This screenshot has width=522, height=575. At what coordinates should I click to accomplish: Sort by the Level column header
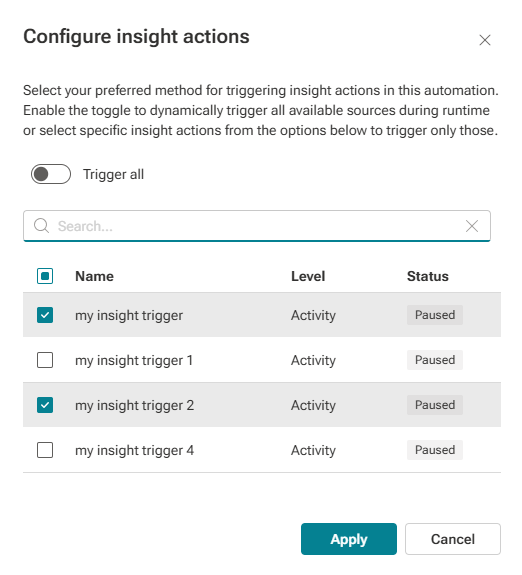(308, 276)
